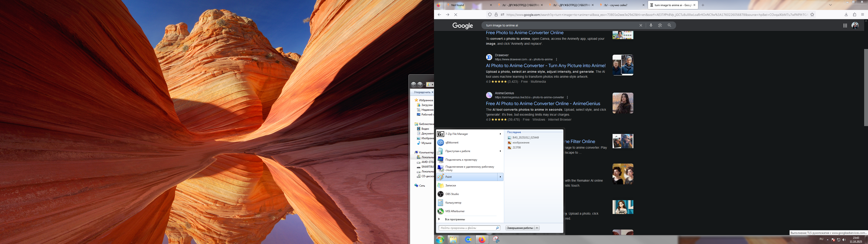This screenshot has width=868, height=244.
Task: Click the search by image camera icon
Action: [x=660, y=25]
